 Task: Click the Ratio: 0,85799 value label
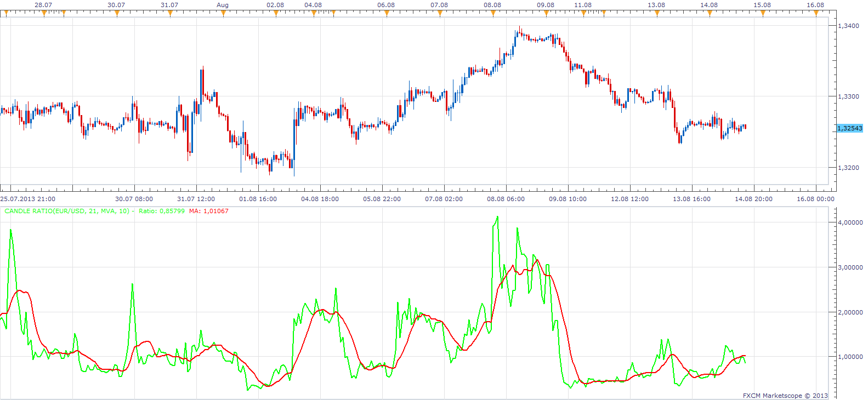tap(162, 211)
